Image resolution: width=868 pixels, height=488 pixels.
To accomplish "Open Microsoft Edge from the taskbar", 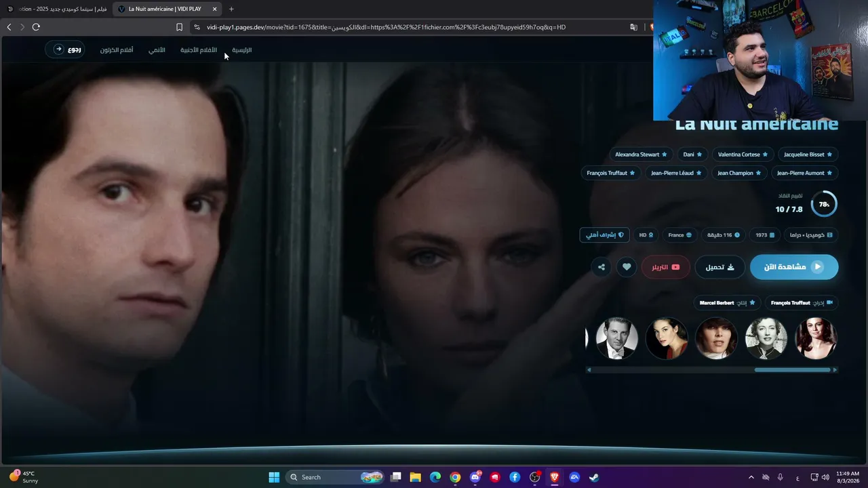I will click(x=435, y=477).
